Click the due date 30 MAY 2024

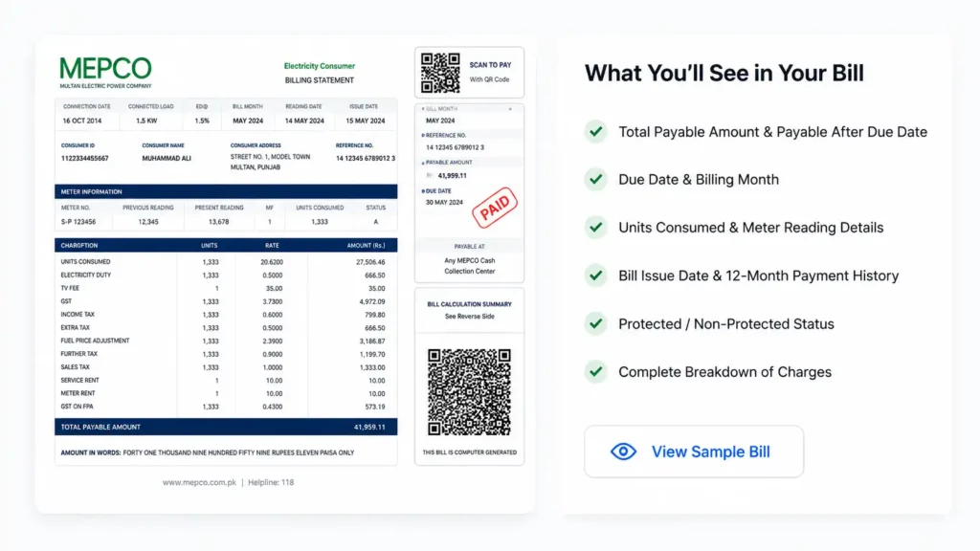444,203
